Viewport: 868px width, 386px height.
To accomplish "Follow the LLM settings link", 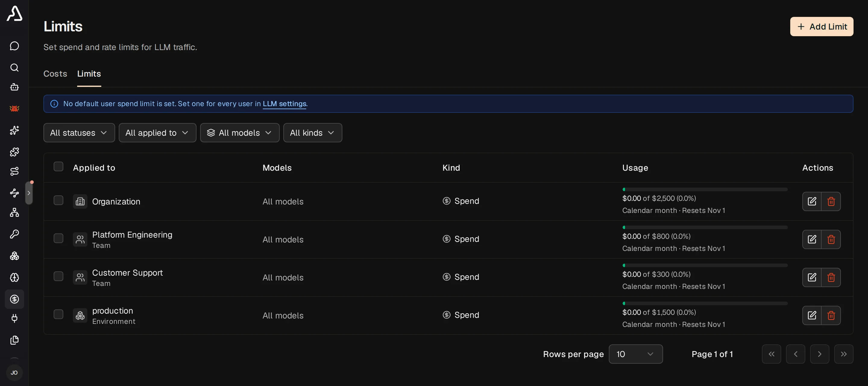I will 285,104.
